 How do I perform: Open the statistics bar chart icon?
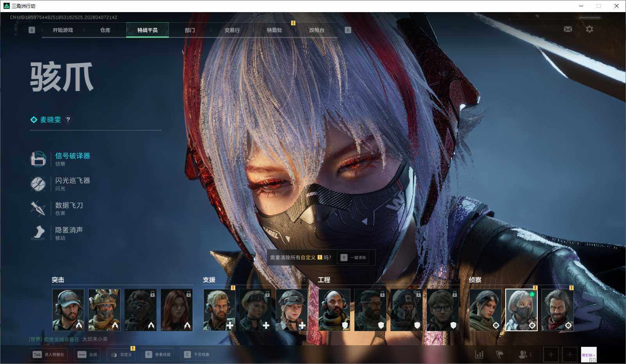click(x=479, y=355)
